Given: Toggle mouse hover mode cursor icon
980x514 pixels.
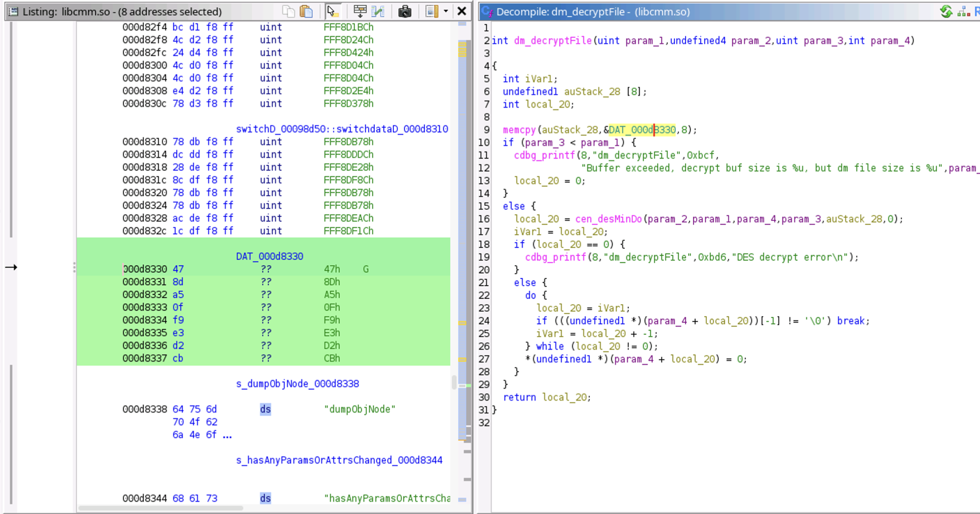Looking at the screenshot, I should (332, 12).
